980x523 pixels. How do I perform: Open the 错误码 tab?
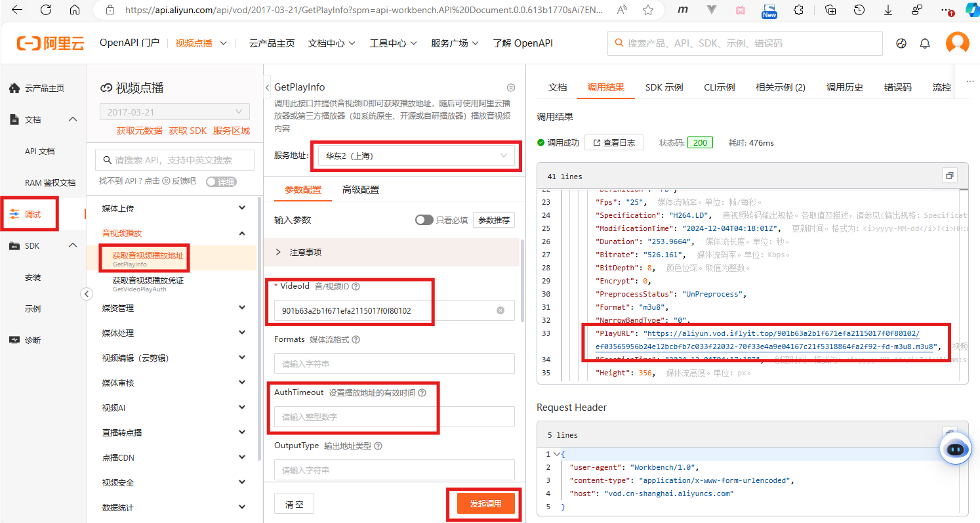(x=898, y=87)
